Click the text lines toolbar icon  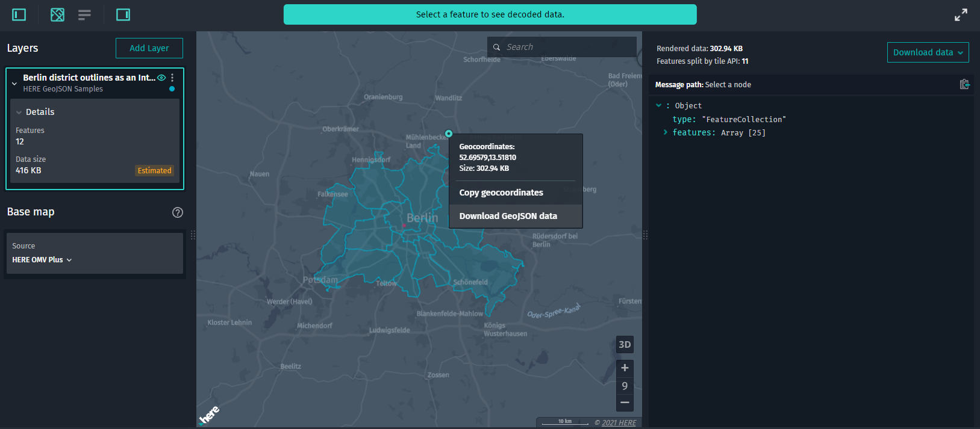tap(84, 14)
